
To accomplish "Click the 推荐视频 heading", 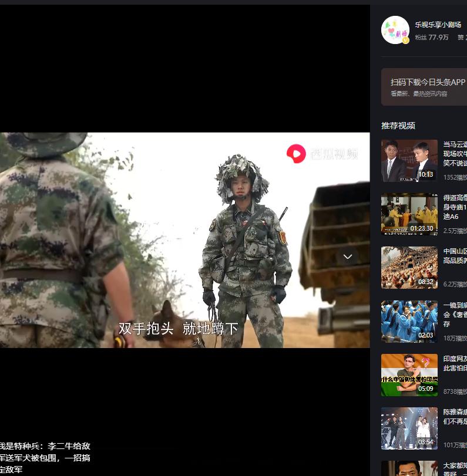I will pos(398,126).
